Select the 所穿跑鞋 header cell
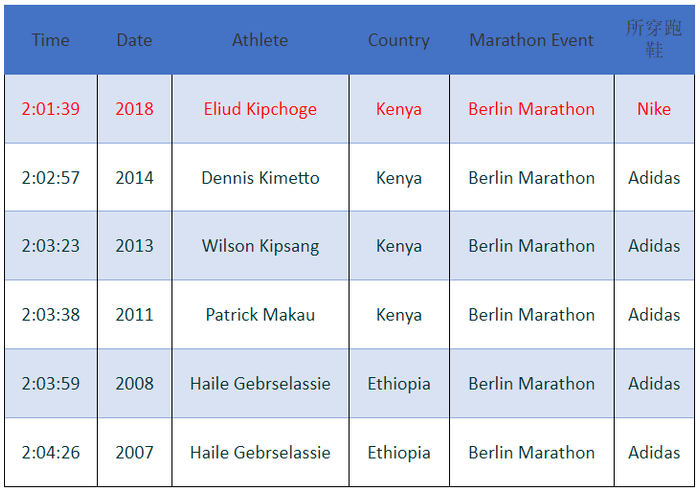The width and height of the screenshot is (700, 491). 654,40
